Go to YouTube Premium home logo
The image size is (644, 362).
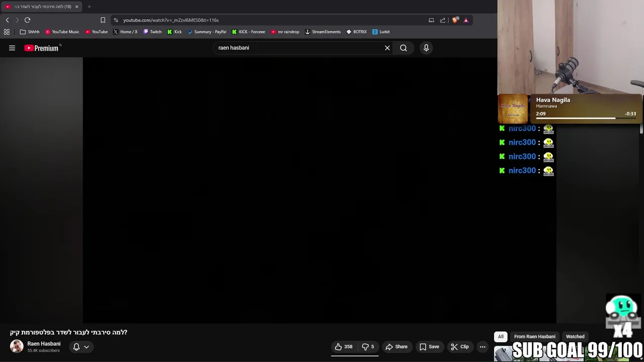pos(42,48)
